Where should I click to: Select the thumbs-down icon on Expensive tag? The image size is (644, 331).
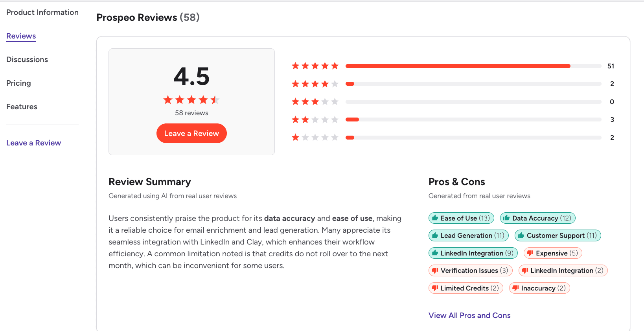pyautogui.click(x=530, y=253)
